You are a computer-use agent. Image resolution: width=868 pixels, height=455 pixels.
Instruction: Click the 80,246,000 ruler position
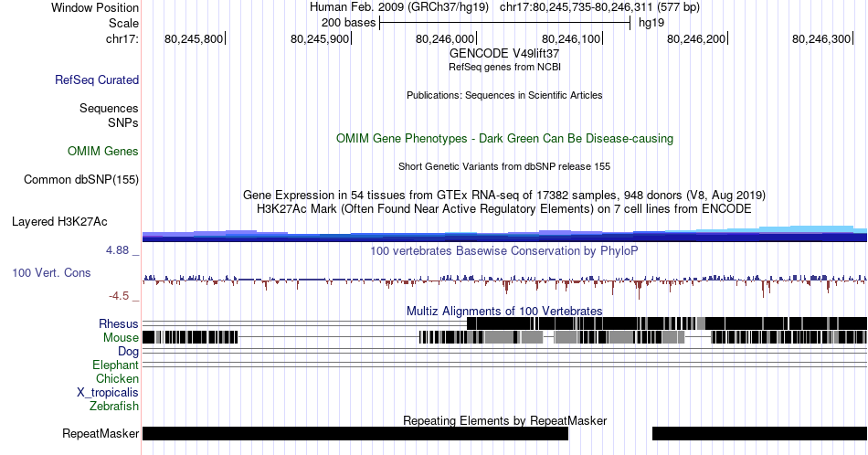click(x=446, y=38)
